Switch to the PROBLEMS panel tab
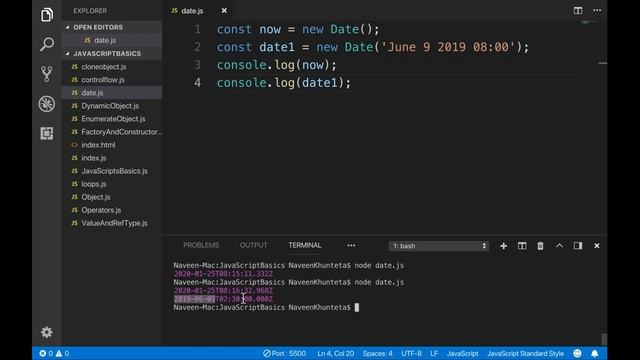Screen dimensions: 640x360 (201, 245)
